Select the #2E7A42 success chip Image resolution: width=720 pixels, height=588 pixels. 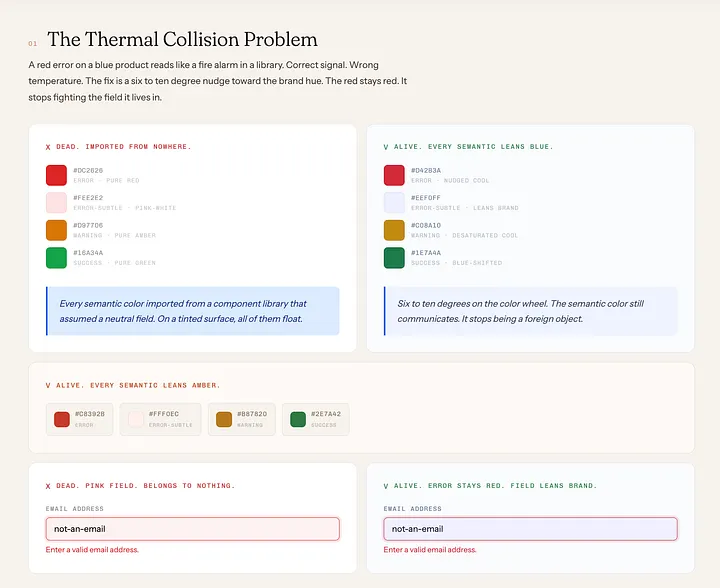pos(315,419)
